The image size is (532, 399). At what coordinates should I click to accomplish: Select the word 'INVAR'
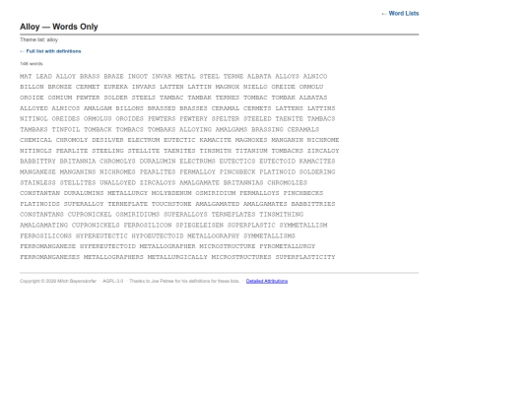click(162, 76)
